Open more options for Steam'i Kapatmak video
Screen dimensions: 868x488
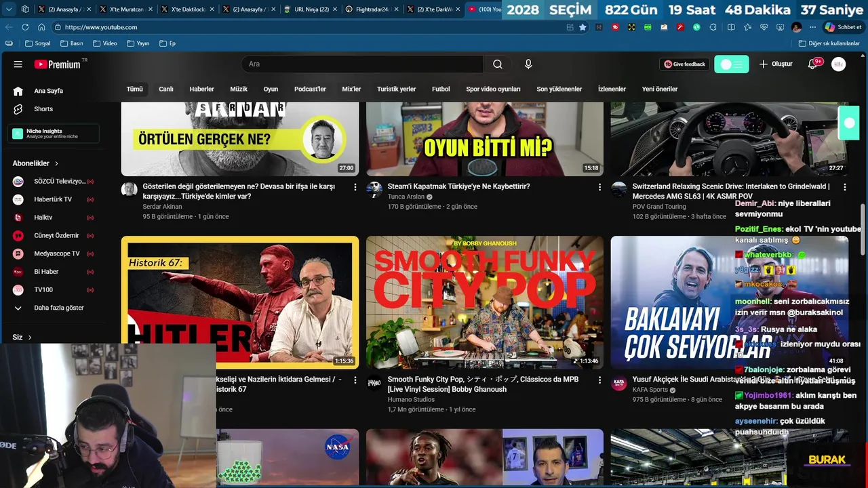[x=599, y=187]
